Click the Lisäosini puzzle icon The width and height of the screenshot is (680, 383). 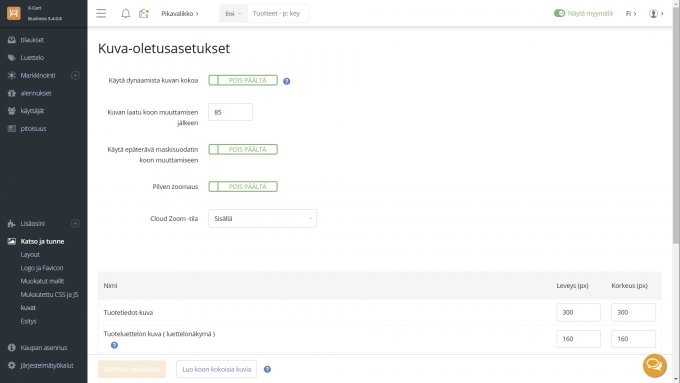12,224
